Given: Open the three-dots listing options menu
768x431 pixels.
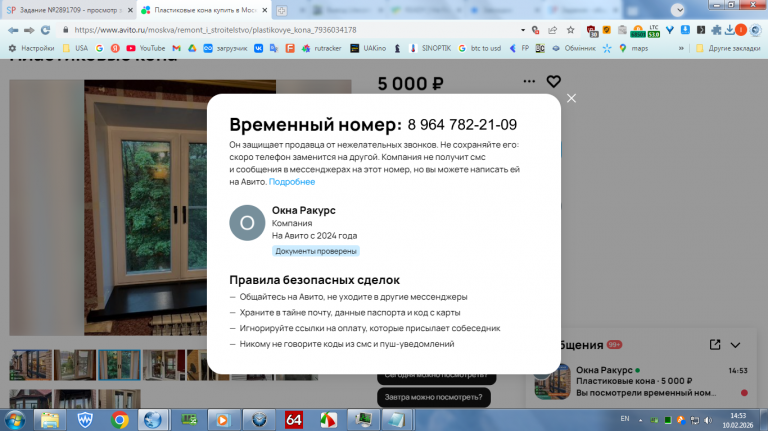Looking at the screenshot, I should (529, 81).
